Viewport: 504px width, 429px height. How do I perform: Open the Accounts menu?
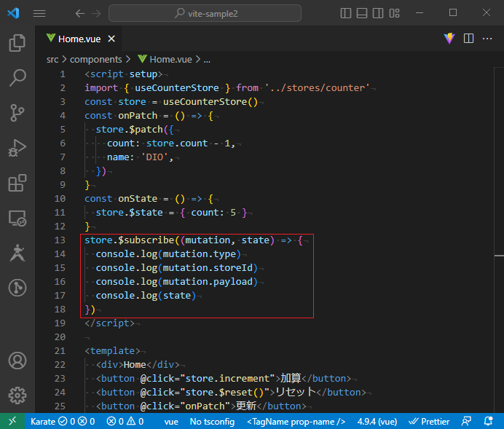(x=17, y=361)
